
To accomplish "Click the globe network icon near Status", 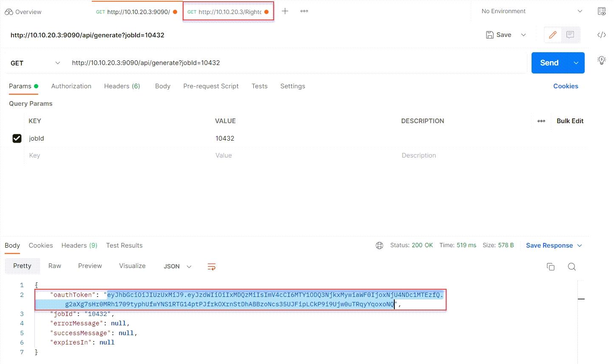I will 379,245.
